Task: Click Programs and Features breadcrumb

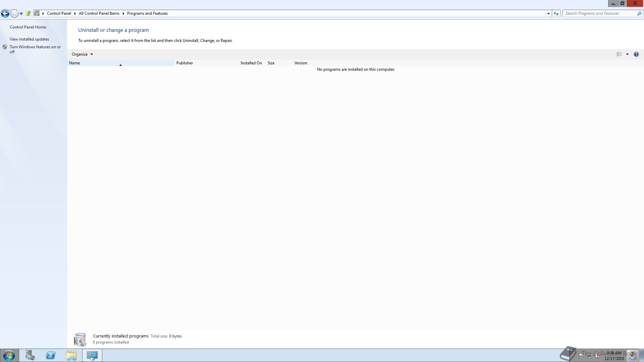Action: click(x=147, y=13)
